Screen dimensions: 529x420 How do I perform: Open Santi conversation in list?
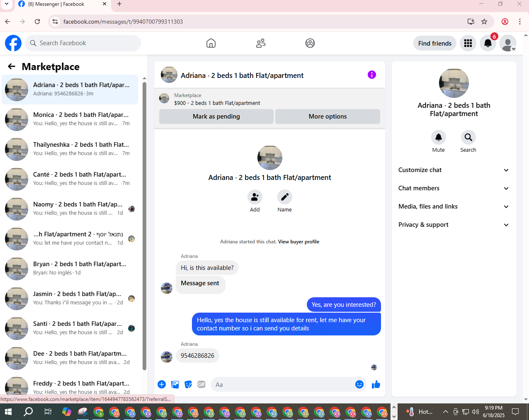[70, 328]
